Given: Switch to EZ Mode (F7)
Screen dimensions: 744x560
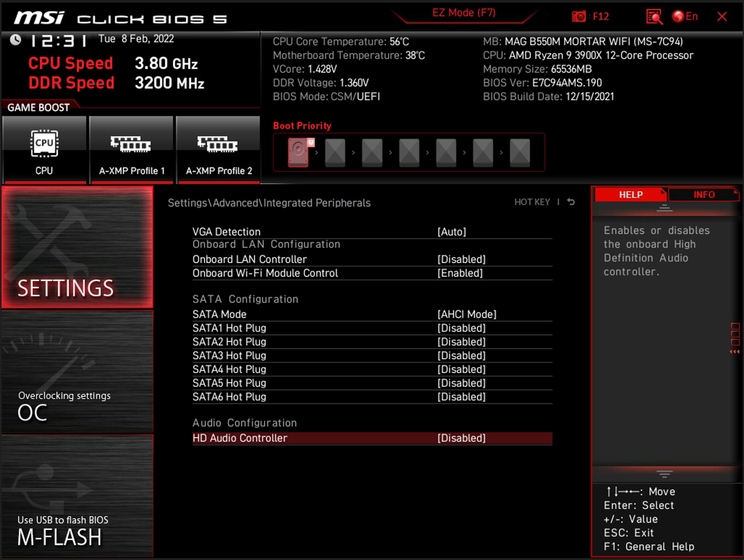Looking at the screenshot, I should pyautogui.click(x=463, y=13).
